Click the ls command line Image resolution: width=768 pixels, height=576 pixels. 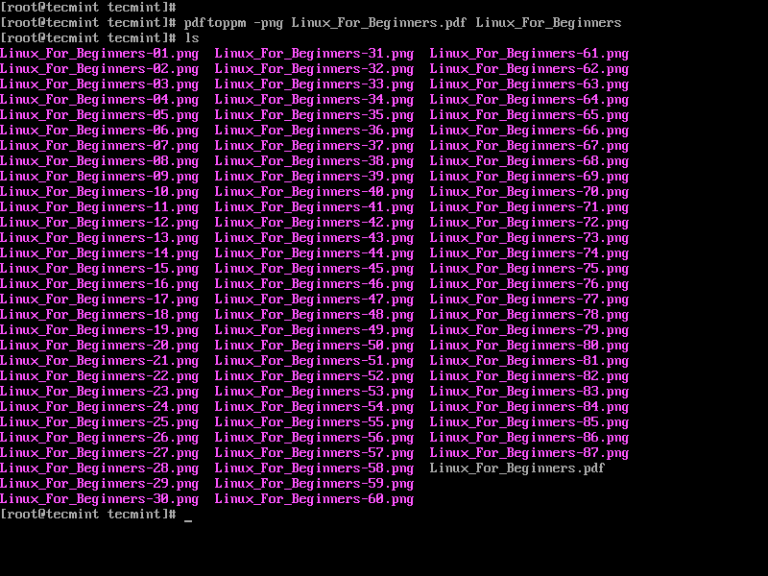tap(99, 38)
